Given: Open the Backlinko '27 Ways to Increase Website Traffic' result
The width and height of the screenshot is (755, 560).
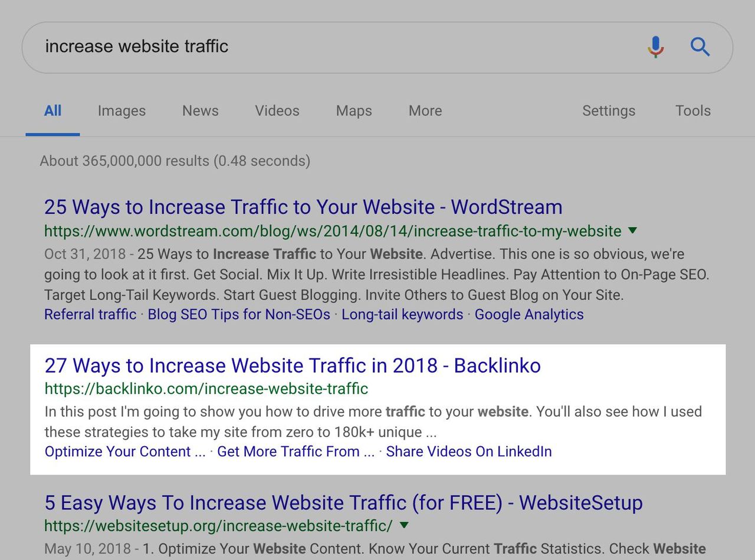Looking at the screenshot, I should point(293,365).
